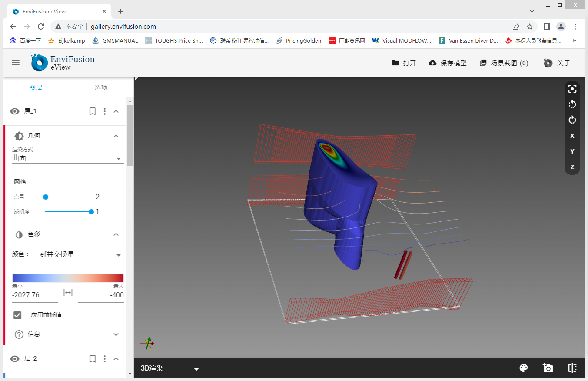Click the minimum value field -2027.76
Image resolution: width=588 pixels, height=381 pixels.
35,295
